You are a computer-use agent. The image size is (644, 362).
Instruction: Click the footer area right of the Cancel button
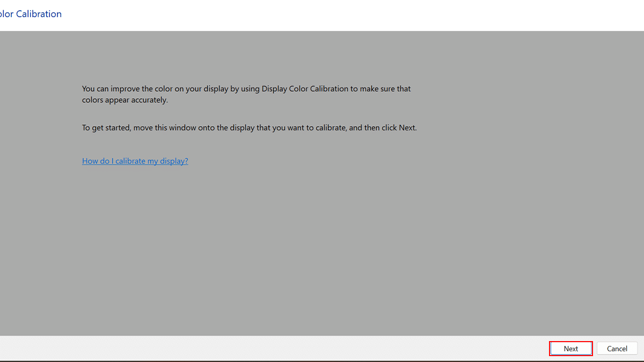[641, 349]
